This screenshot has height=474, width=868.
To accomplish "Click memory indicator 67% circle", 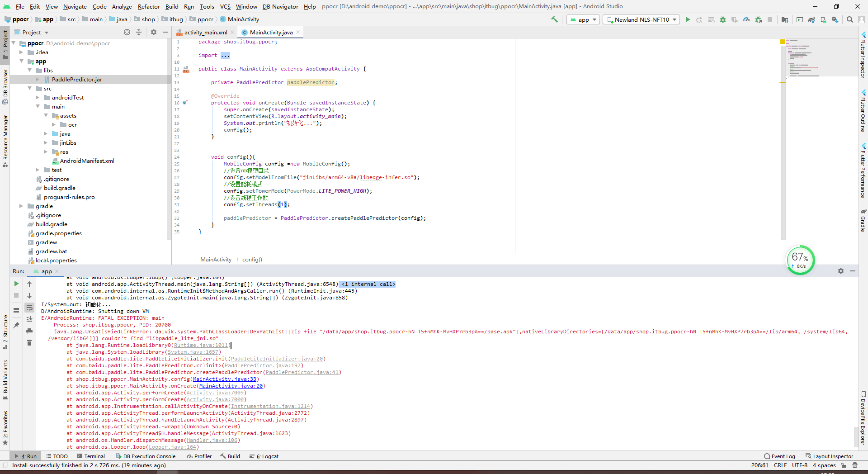I will (800, 260).
